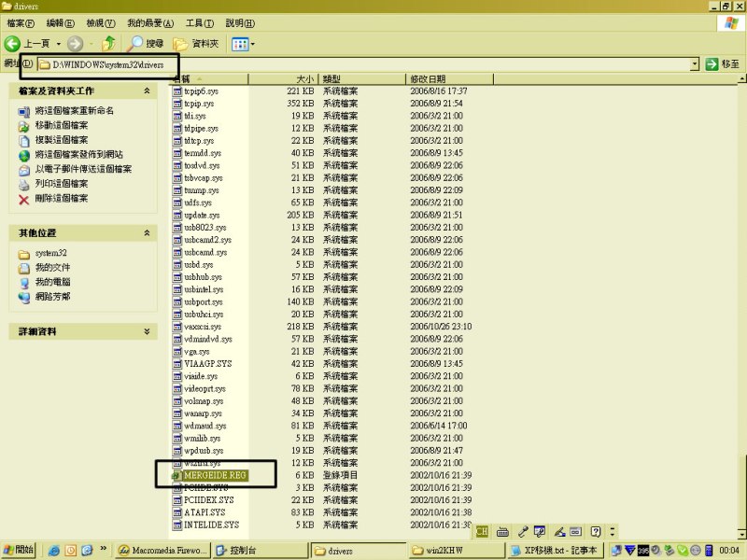Click 將這個檔案重新命名 to rename the file

pos(75,111)
